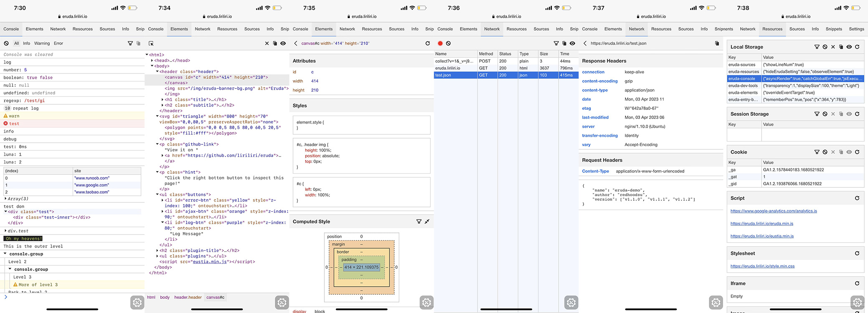Collapse the top console.group entry
The width and height of the screenshot is (868, 313).
pos(5,254)
